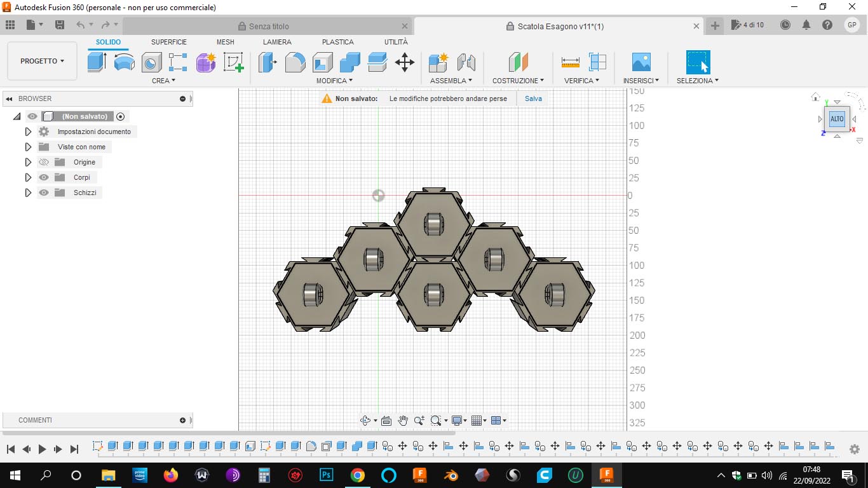Open the Sposta/Copia tool

tap(405, 62)
